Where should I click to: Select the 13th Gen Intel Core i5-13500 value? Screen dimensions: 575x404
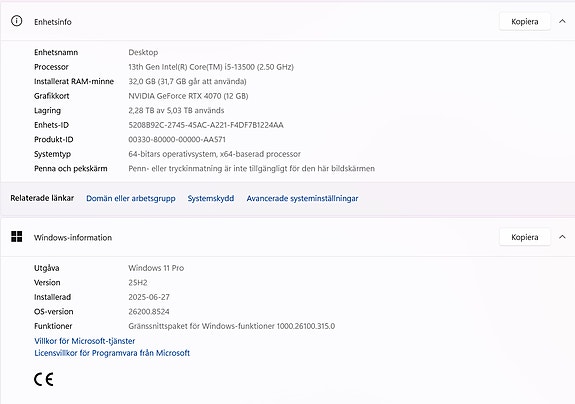point(211,67)
